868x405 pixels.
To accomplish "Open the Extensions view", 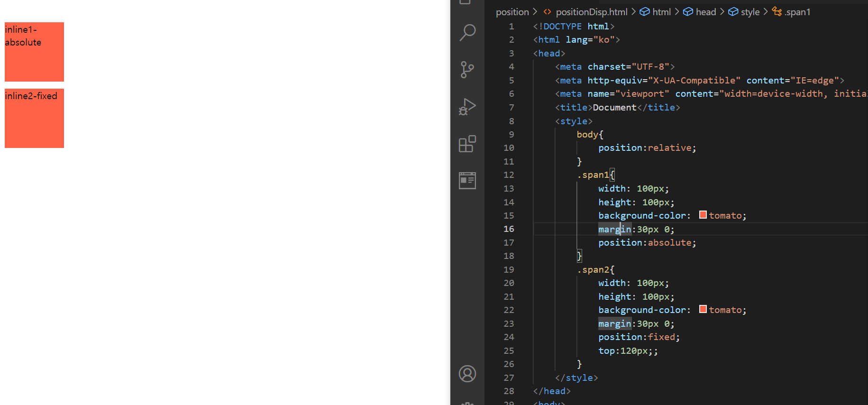I will (x=467, y=144).
